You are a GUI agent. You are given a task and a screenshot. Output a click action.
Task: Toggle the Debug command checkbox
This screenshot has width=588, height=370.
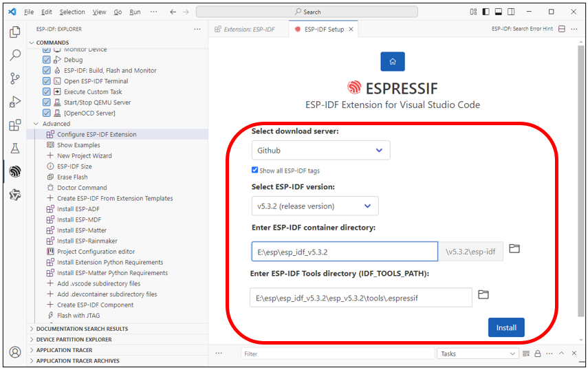[x=47, y=60]
